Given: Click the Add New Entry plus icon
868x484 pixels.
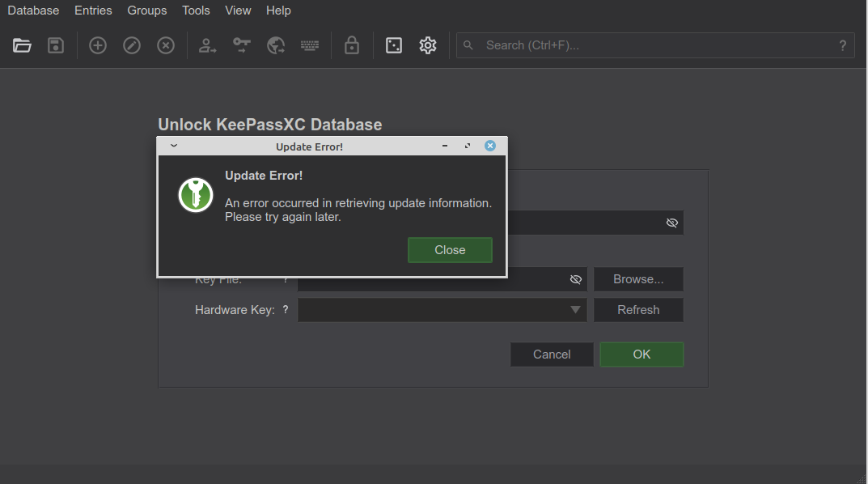Looking at the screenshot, I should tap(98, 45).
